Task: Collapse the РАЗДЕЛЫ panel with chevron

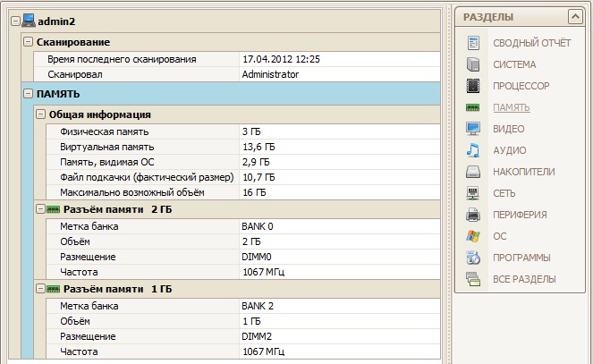Action: [x=575, y=16]
